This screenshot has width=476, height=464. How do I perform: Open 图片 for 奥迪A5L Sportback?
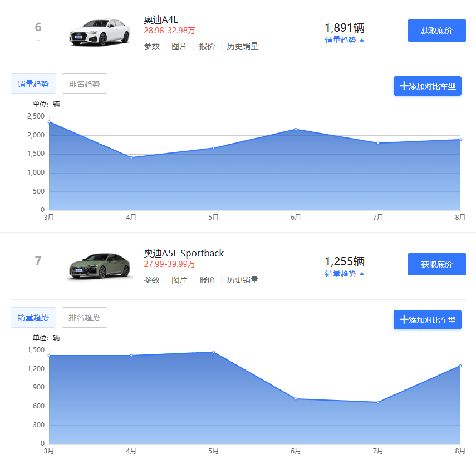point(179,280)
